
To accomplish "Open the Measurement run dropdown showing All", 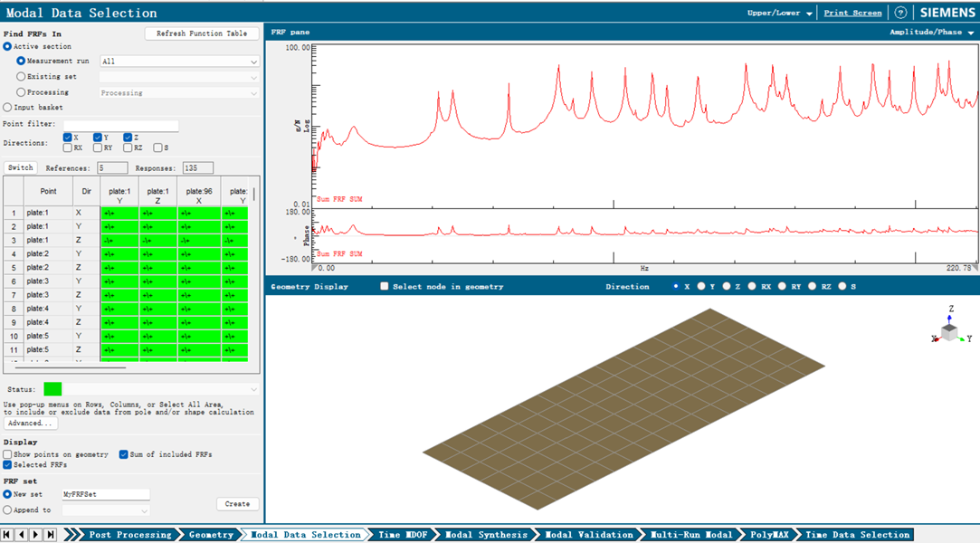I will pos(179,62).
